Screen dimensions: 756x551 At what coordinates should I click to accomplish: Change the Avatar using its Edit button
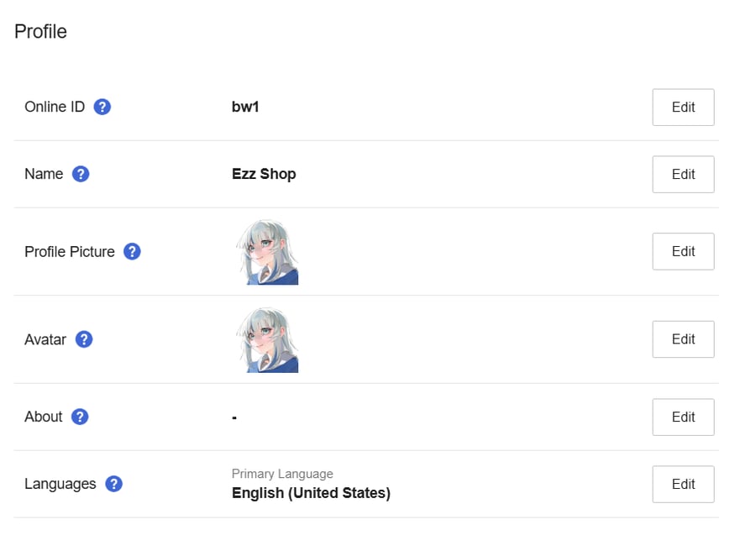683,338
